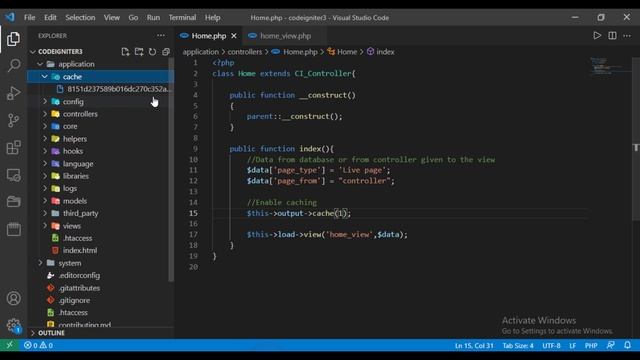Open explorer Views and More Actions menu
The image size is (640, 360).
point(161,36)
